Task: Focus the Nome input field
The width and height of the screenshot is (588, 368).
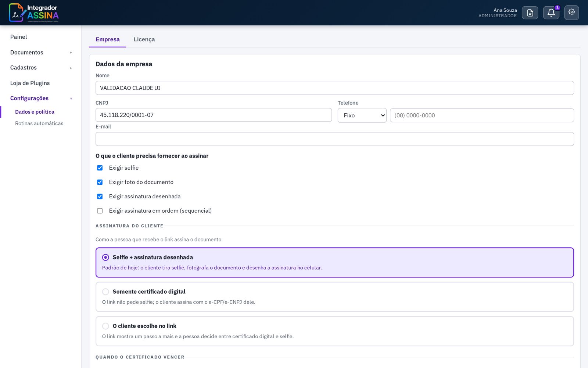Action: tap(334, 88)
